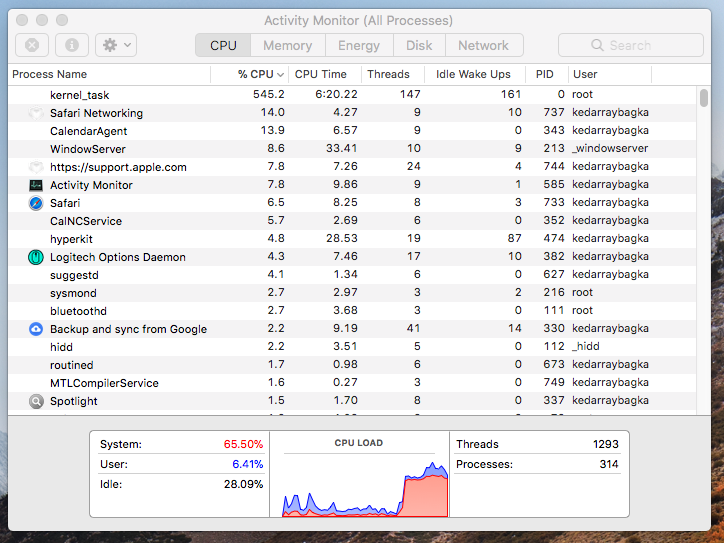Click the Logitech Options Daemon icon

pyautogui.click(x=36, y=257)
